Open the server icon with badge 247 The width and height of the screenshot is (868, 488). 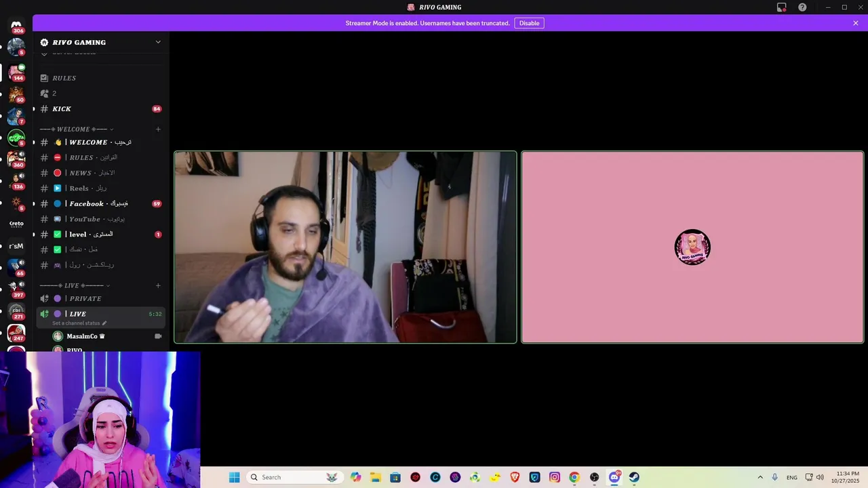pyautogui.click(x=16, y=333)
